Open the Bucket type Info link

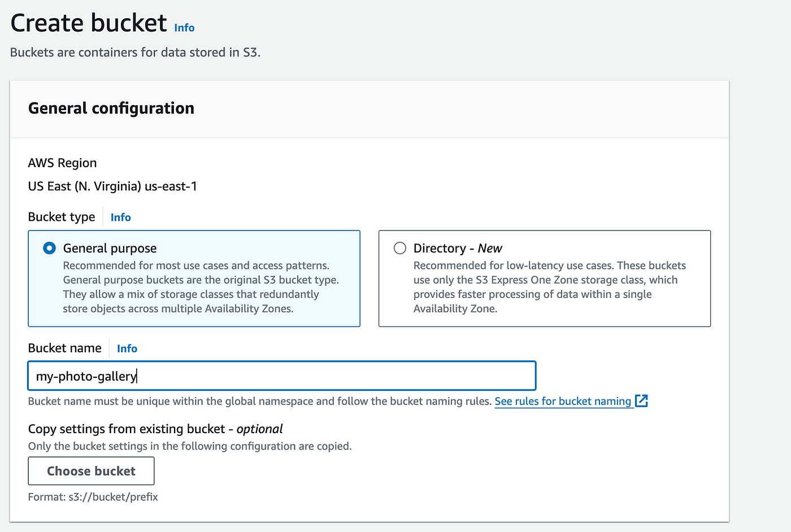[120, 217]
